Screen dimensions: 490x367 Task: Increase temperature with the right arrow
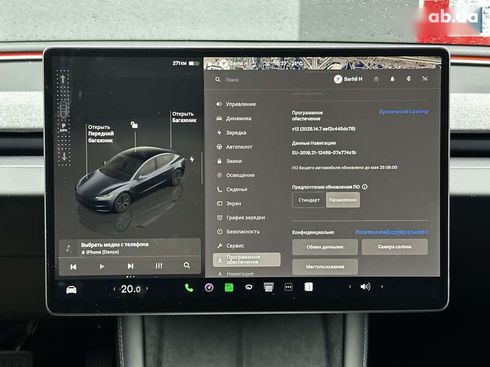[147, 289]
